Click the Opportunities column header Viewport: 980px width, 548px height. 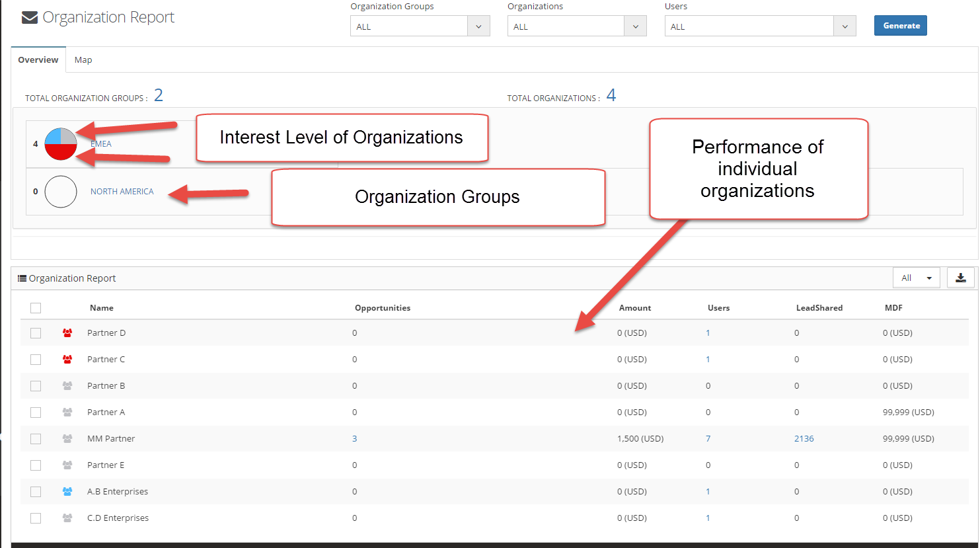pyautogui.click(x=383, y=308)
